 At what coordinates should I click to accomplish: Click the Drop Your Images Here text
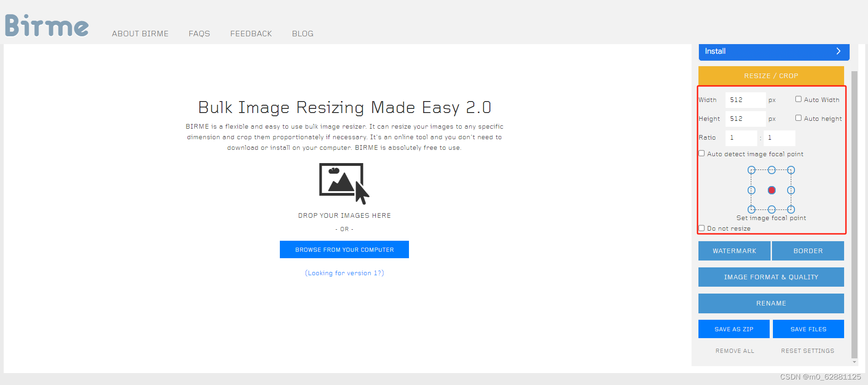tap(344, 215)
